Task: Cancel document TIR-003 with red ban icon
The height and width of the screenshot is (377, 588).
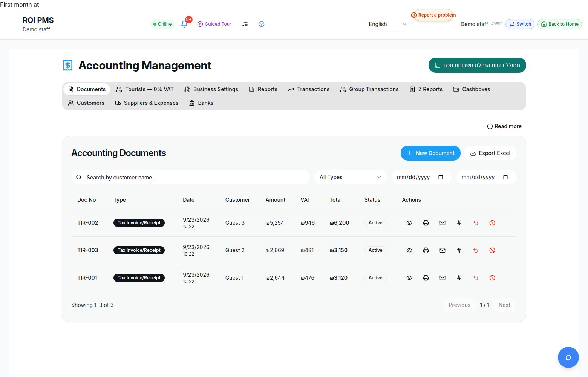Action: point(492,250)
